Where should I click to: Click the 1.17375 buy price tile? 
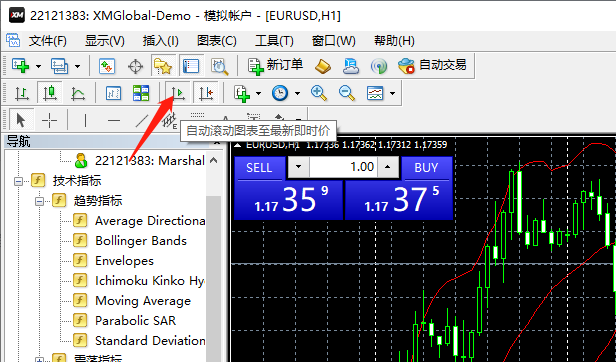tap(399, 200)
